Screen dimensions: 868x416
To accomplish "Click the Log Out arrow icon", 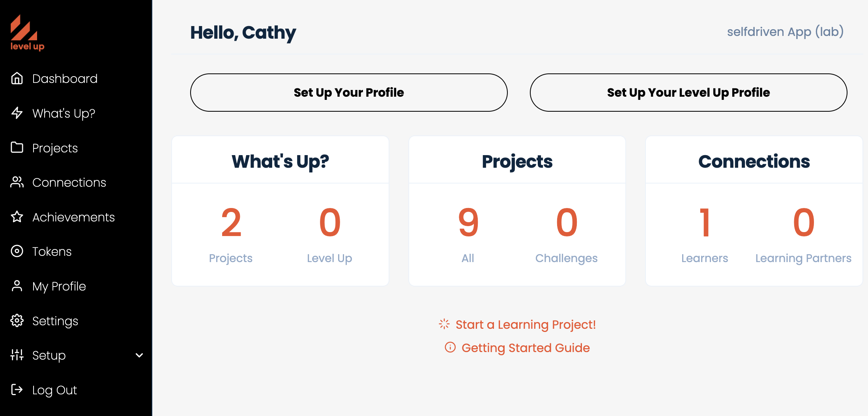I will [x=17, y=390].
